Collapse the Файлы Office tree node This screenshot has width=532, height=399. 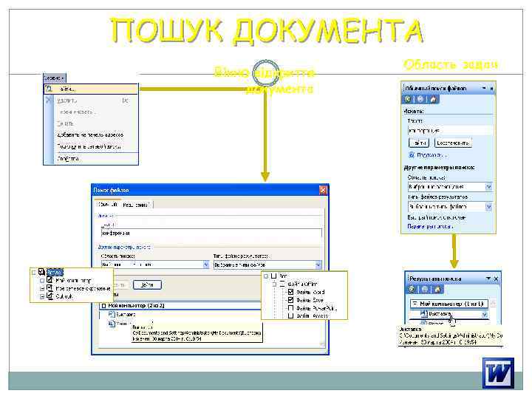[275, 284]
